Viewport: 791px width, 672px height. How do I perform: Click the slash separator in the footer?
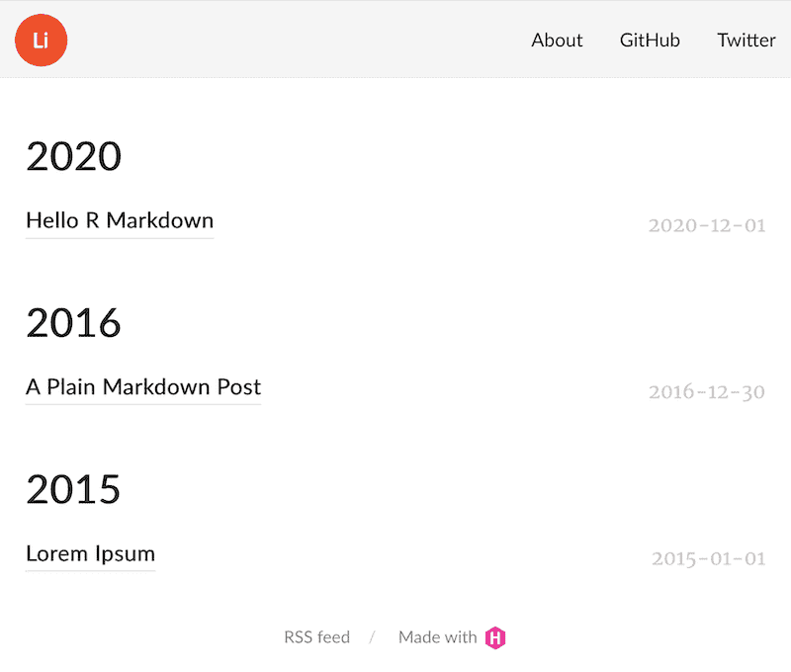pyautogui.click(x=371, y=637)
